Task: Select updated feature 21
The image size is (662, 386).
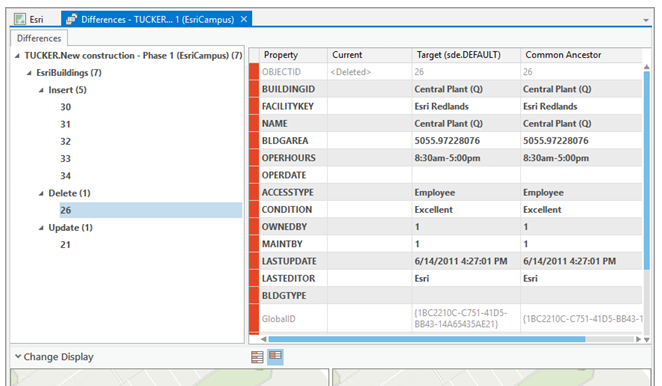Action: click(x=65, y=245)
